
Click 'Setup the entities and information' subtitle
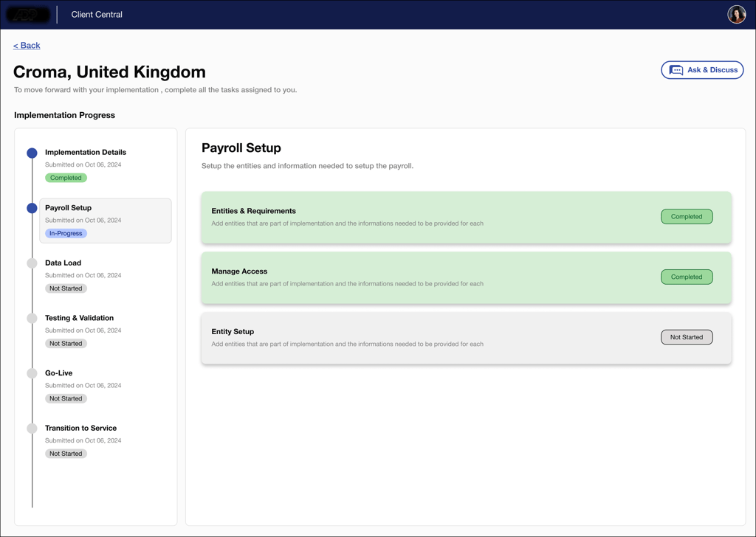(x=307, y=166)
